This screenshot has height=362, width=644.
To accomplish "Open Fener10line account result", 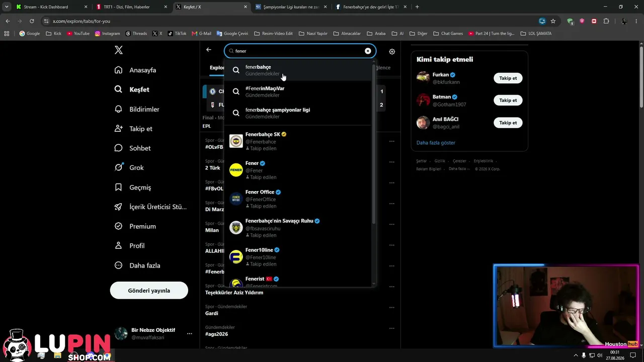I will [x=298, y=257].
